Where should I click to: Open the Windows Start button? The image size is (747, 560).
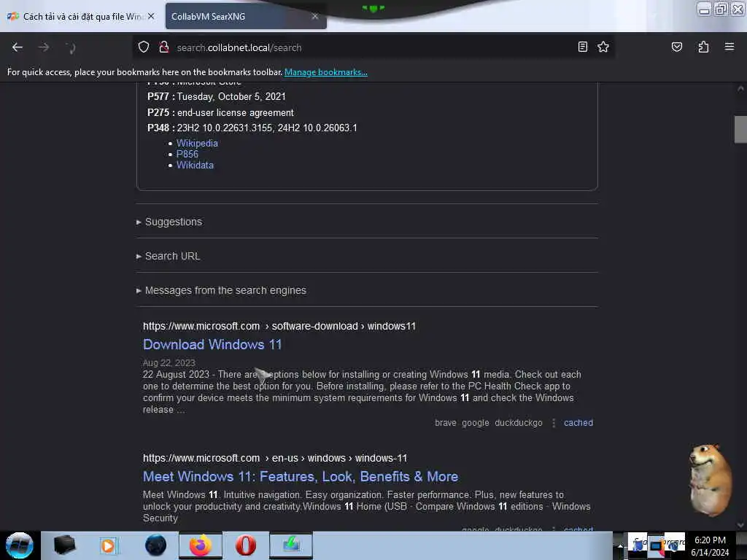click(20, 545)
